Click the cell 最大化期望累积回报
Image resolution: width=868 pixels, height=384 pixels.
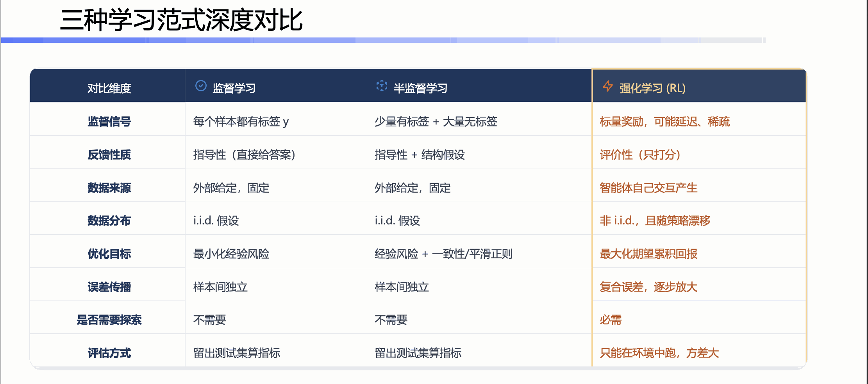648,254
